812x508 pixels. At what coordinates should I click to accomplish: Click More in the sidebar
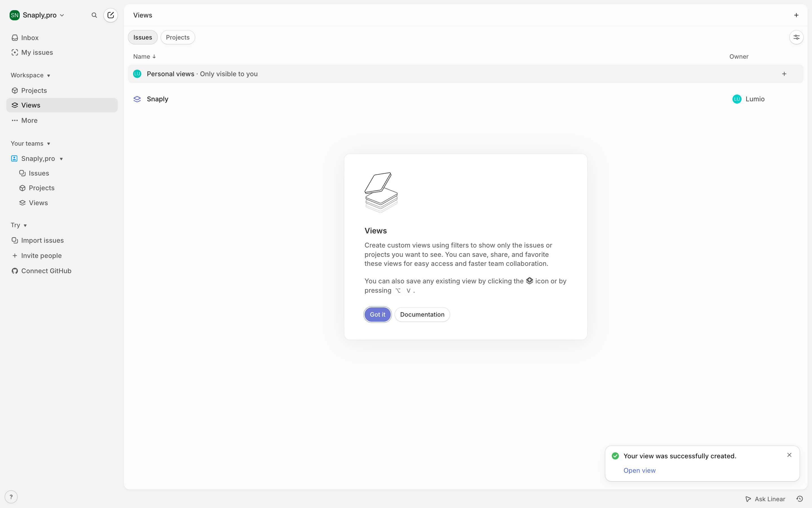click(x=62, y=120)
